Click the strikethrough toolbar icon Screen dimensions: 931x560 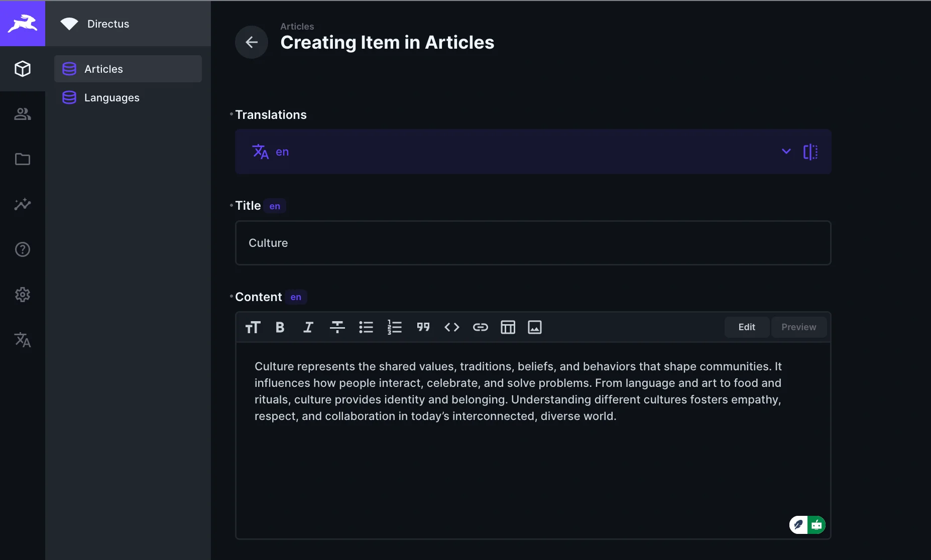point(337,327)
